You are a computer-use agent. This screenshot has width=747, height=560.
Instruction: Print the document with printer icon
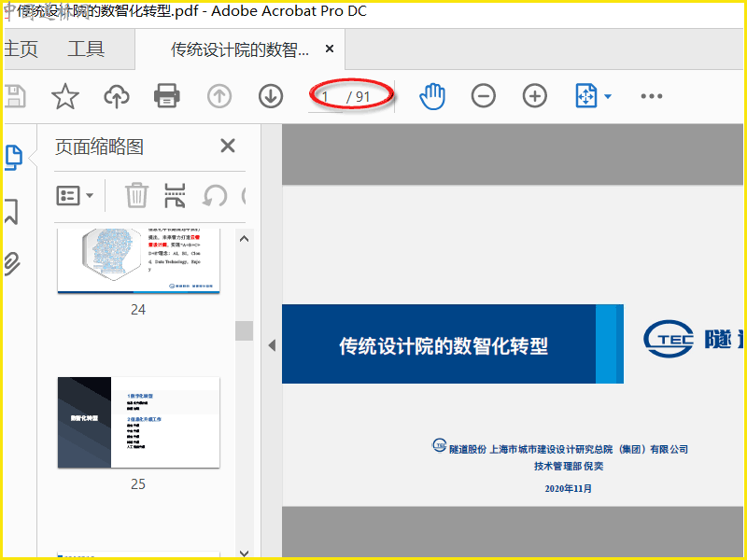167,96
